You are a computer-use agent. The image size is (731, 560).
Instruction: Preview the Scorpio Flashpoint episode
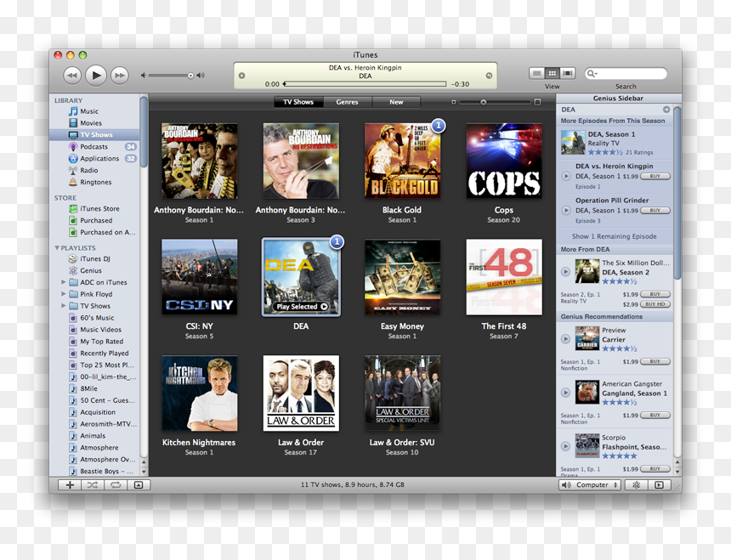(565, 446)
